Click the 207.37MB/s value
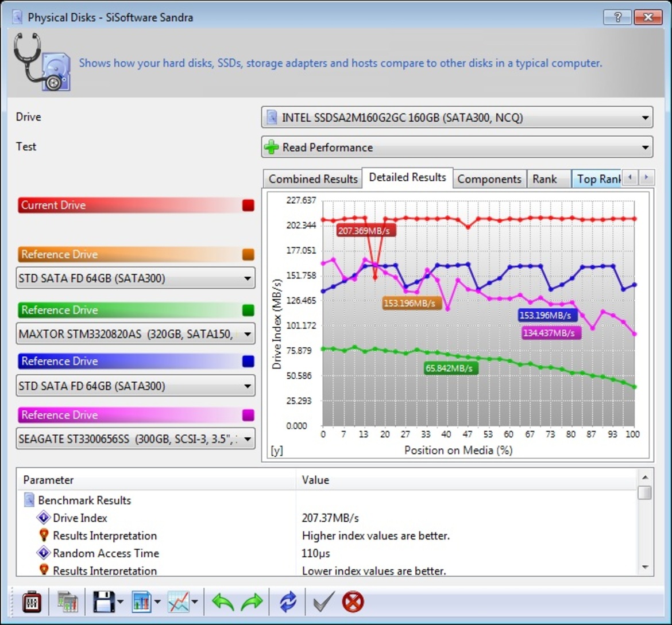The image size is (672, 625). (330, 518)
